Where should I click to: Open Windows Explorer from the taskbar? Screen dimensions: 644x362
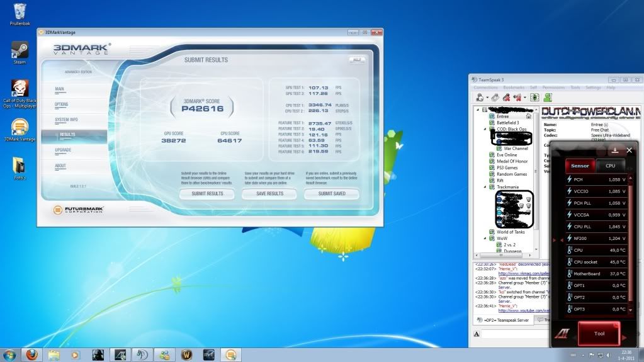coord(54,354)
